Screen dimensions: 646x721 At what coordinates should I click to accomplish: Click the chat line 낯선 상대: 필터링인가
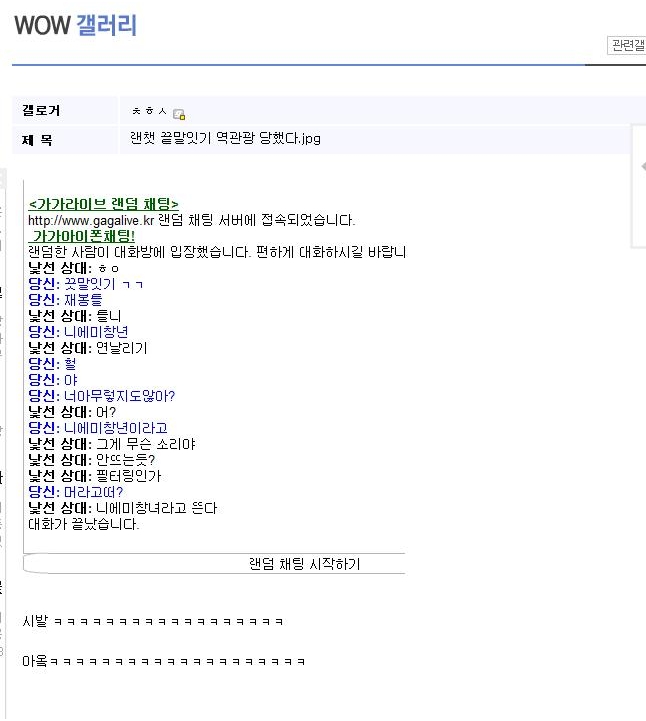pos(95,476)
